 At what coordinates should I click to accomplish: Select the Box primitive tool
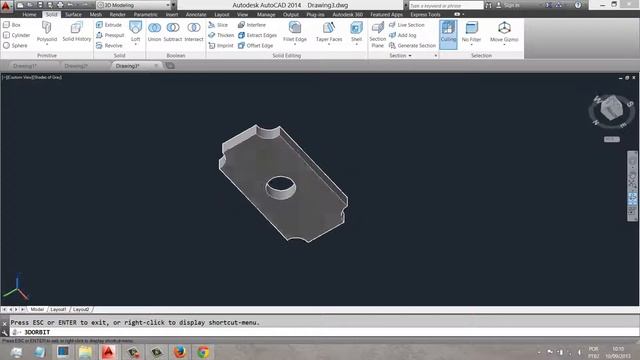(12, 25)
